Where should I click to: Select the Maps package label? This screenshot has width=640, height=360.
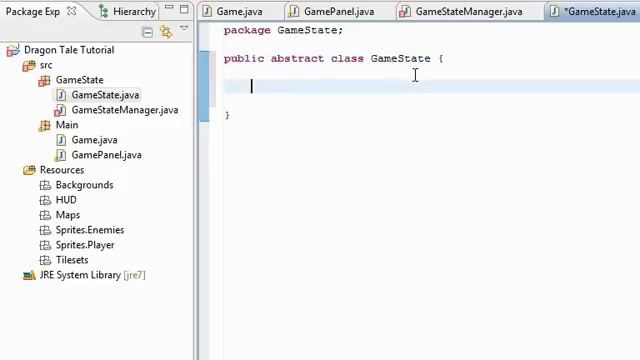(x=68, y=215)
